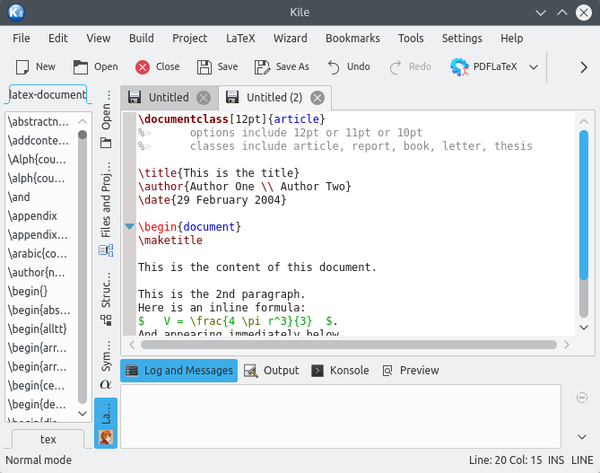This screenshot has height=473, width=600.
Task: Expand the messages panel down arrow
Action: tap(583, 437)
